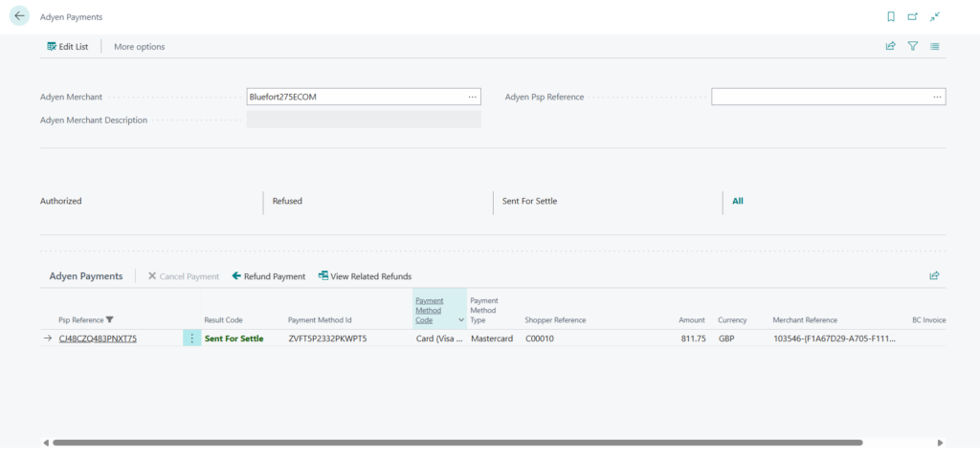
Task: Open row options three-dot menu
Action: click(x=191, y=338)
